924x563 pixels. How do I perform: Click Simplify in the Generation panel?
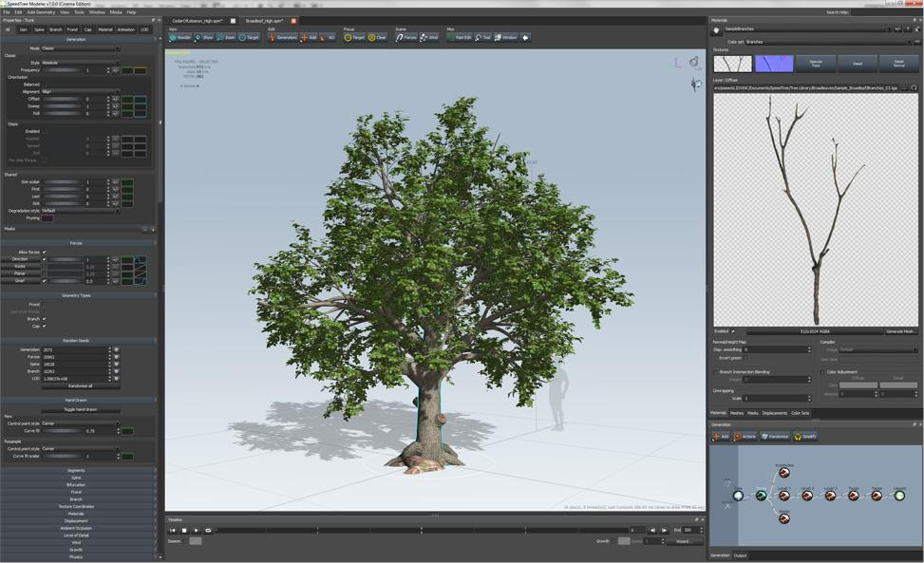[805, 437]
